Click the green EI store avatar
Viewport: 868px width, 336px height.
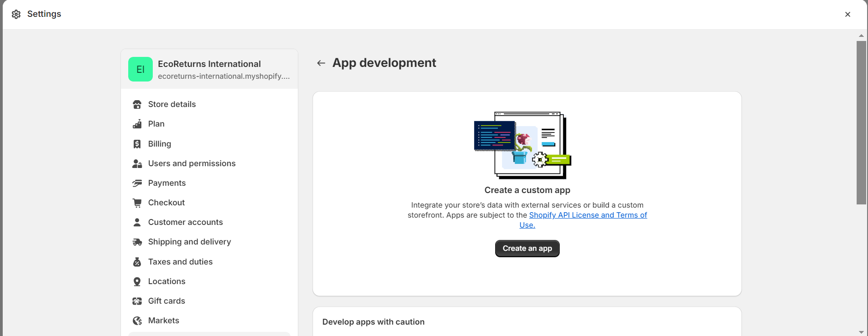pos(140,69)
